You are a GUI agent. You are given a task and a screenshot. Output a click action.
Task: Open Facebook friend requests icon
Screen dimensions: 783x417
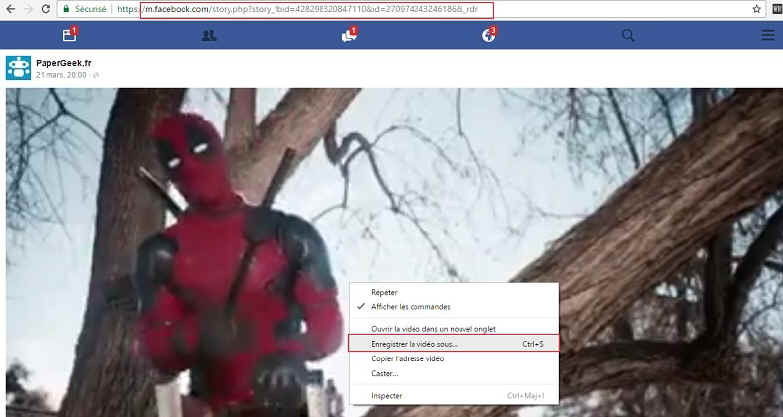pyautogui.click(x=209, y=35)
